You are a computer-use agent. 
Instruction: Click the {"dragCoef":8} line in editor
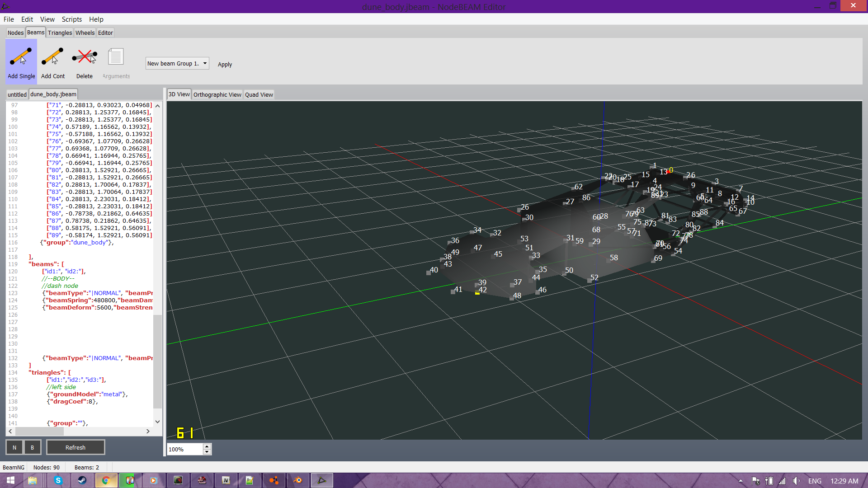pos(72,401)
